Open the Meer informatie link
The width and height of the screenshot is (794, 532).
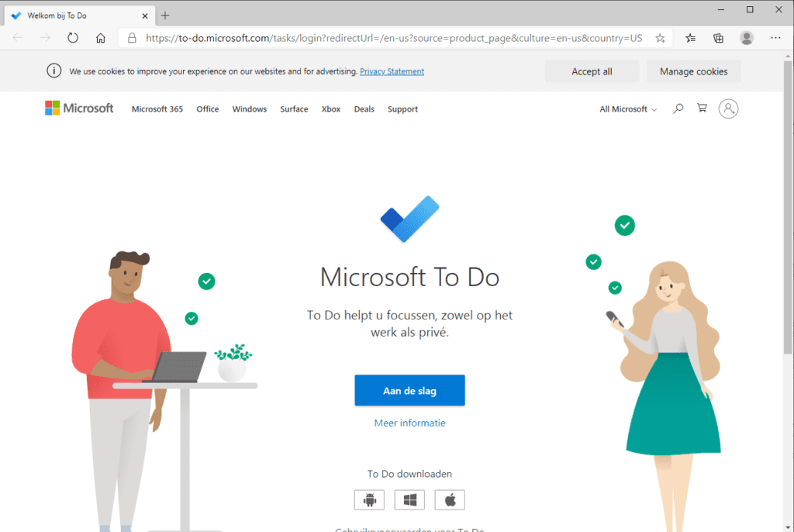(x=409, y=423)
